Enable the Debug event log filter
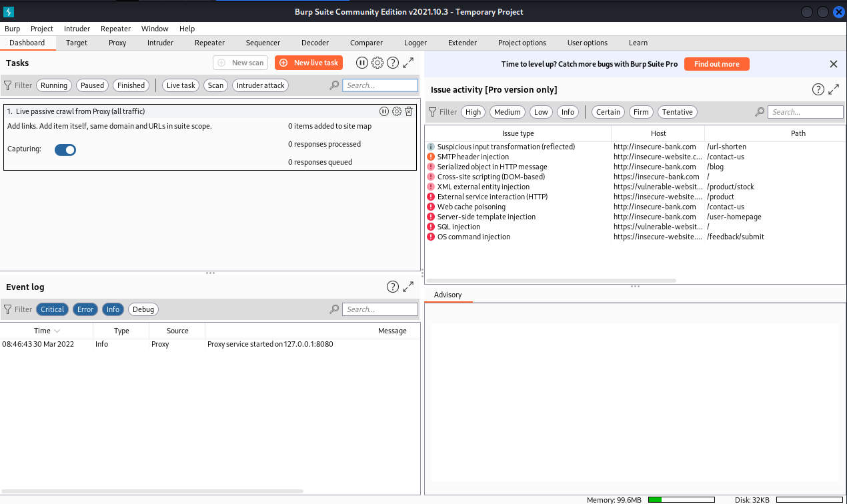The image size is (847, 504). coord(143,309)
